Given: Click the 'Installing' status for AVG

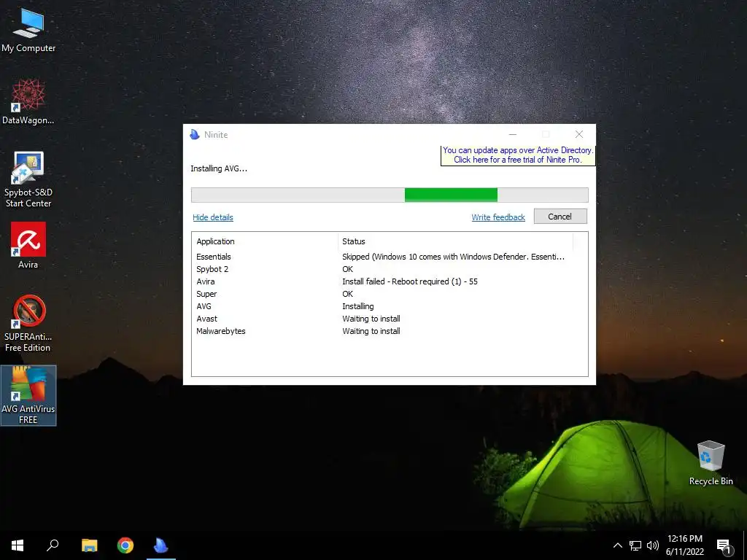Looking at the screenshot, I should [x=357, y=306].
